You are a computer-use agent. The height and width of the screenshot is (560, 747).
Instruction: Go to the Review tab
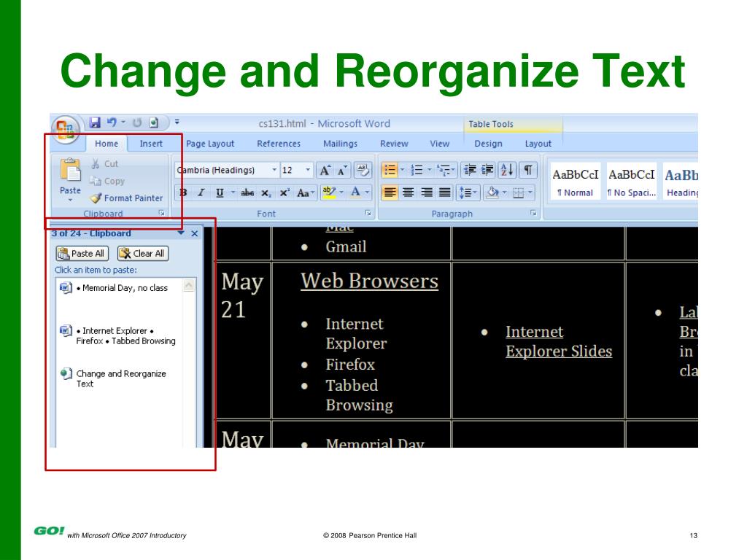(x=394, y=144)
